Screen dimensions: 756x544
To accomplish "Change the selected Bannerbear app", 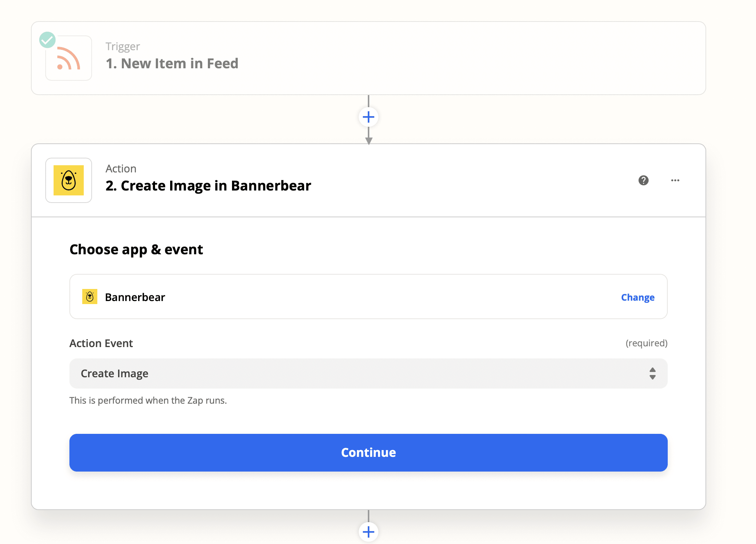I will coord(638,297).
